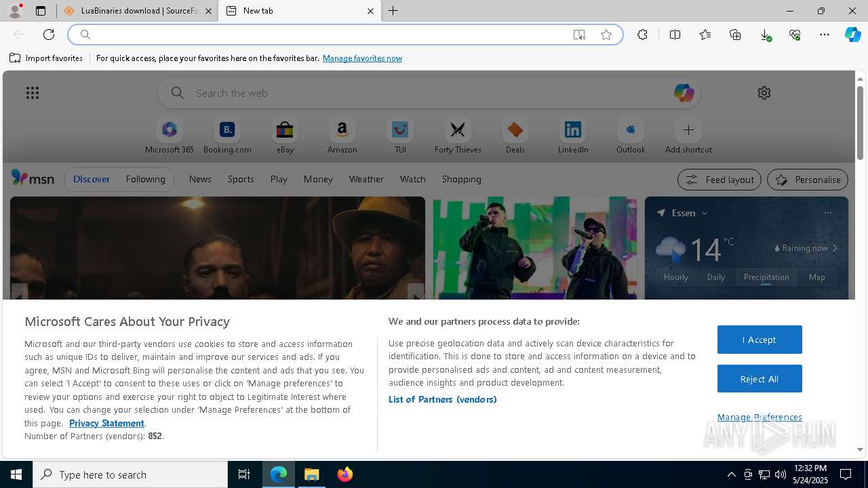Select the New tab tab
Image resolution: width=868 pixels, height=488 pixels.
(x=299, y=11)
